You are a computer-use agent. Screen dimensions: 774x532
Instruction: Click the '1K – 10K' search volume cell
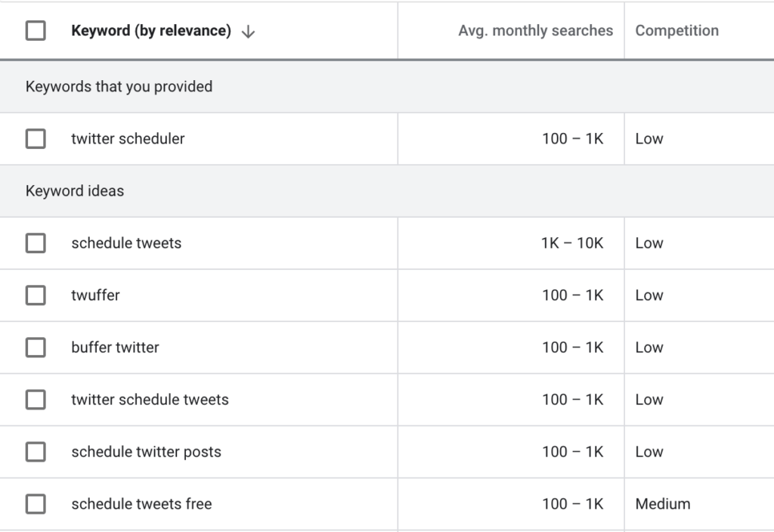572,243
